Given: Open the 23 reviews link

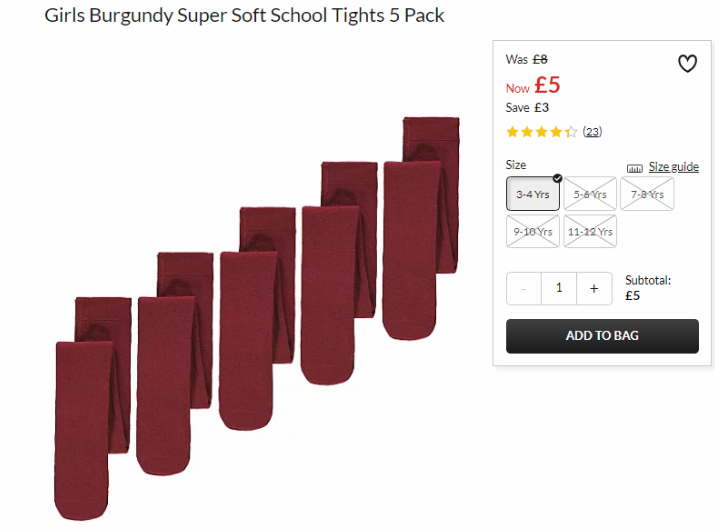Looking at the screenshot, I should (x=592, y=132).
